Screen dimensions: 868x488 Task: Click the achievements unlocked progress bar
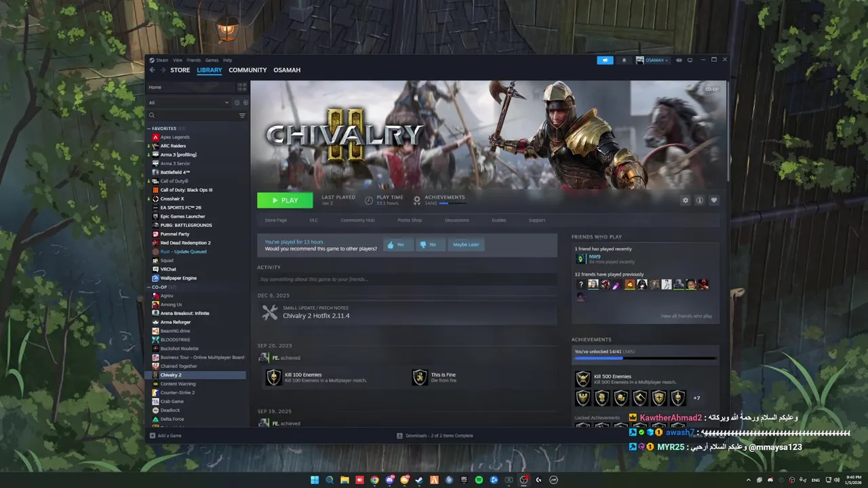(645, 359)
